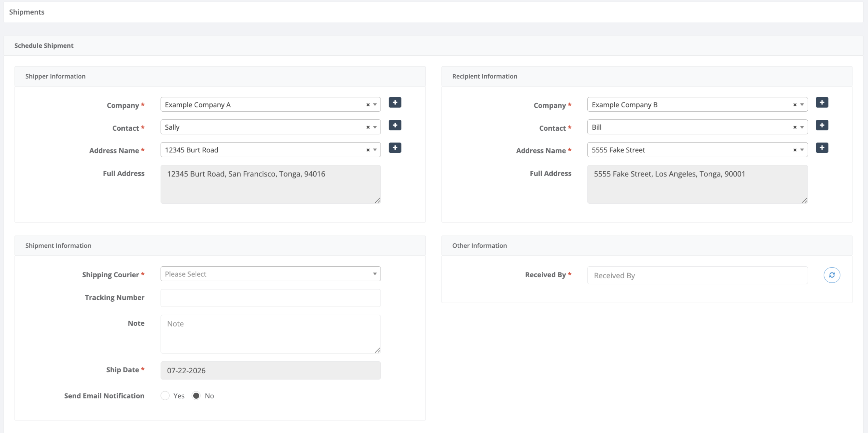Open the shipper Company dropdown
This screenshot has width=868, height=433.
tap(271, 105)
